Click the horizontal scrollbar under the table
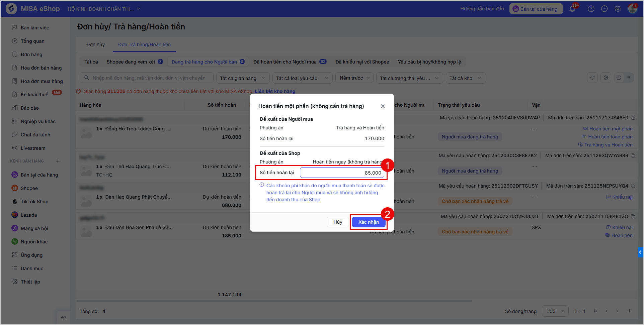Viewport: 644px width, 325px height. (274, 301)
